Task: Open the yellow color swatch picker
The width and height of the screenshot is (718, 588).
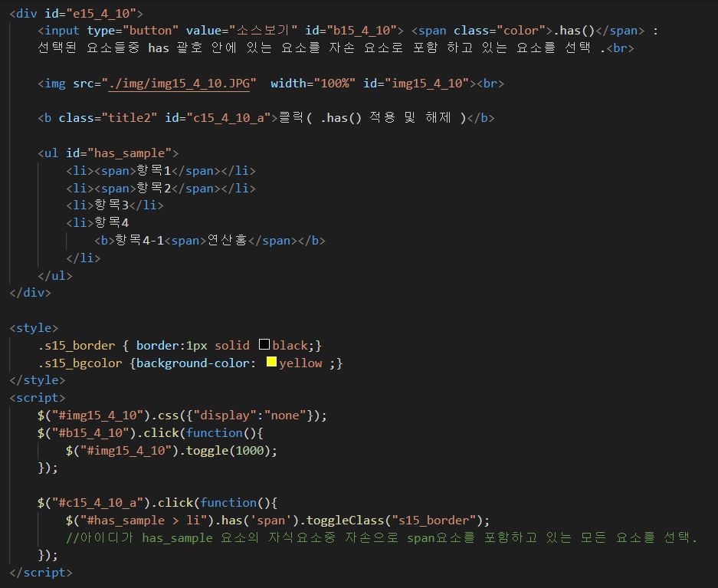Action: point(271,362)
